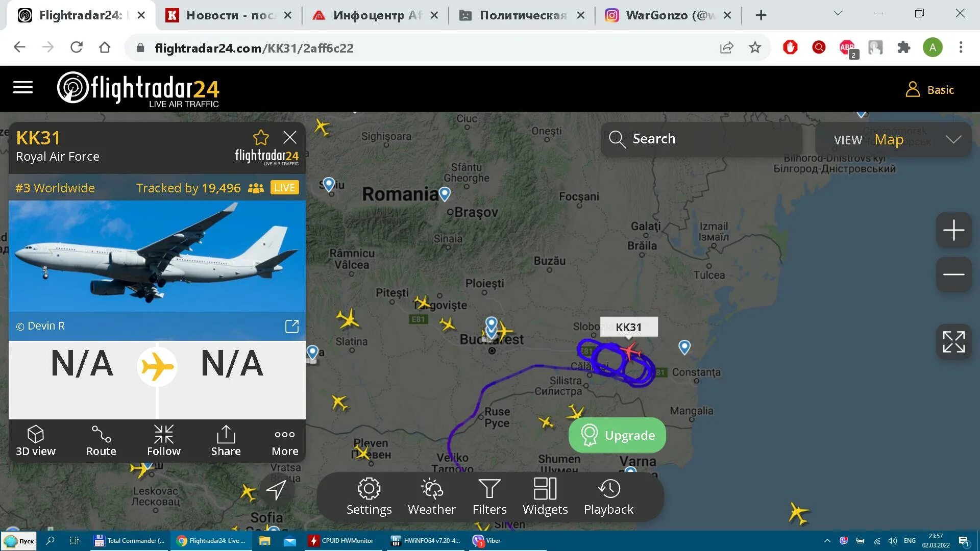Open the hamburger main menu
This screenshot has width=980, height=551.
pyautogui.click(x=23, y=88)
